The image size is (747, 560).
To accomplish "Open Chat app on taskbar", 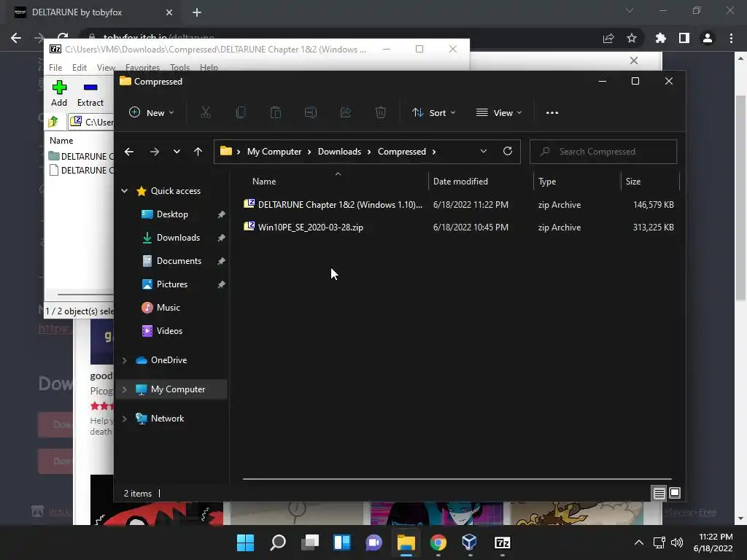I will pos(374,542).
